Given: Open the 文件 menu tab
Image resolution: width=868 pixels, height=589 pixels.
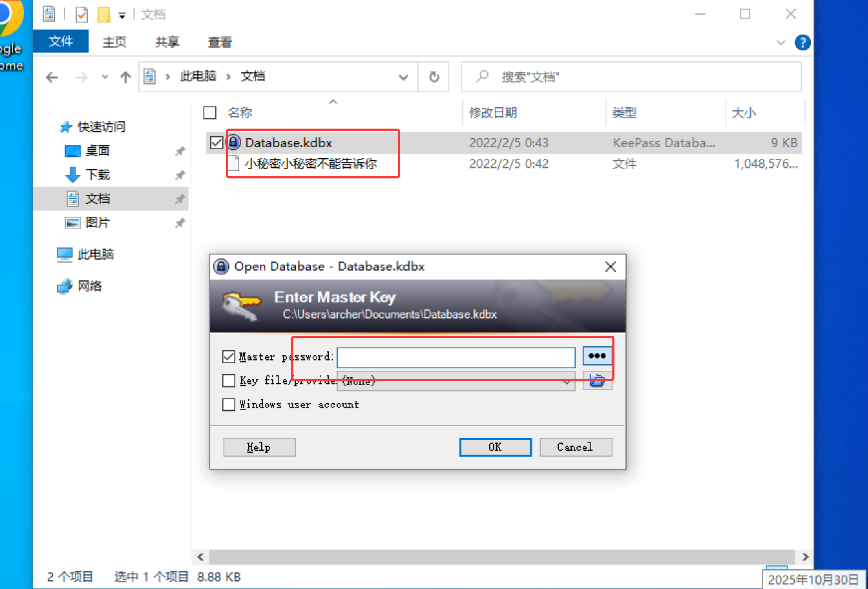Looking at the screenshot, I should pos(61,42).
